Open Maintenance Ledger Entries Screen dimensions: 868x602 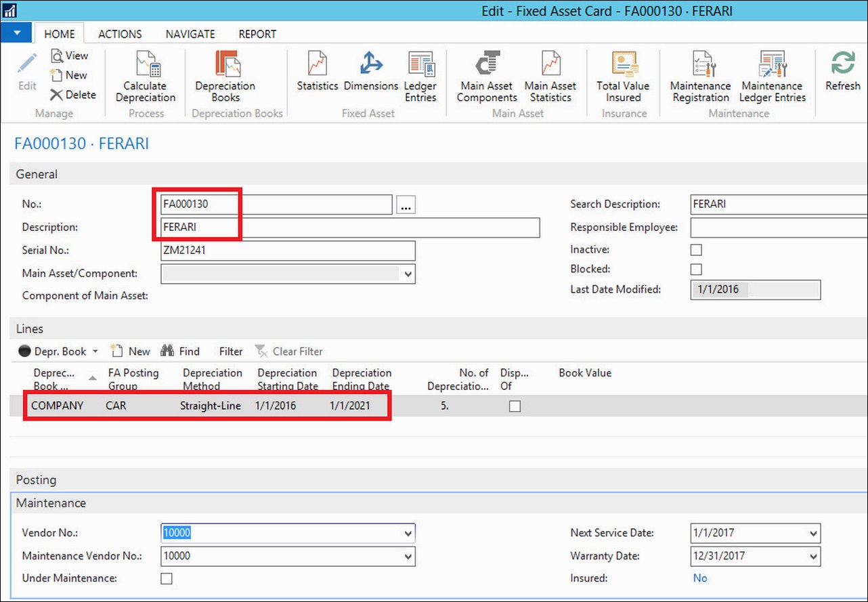(x=773, y=76)
